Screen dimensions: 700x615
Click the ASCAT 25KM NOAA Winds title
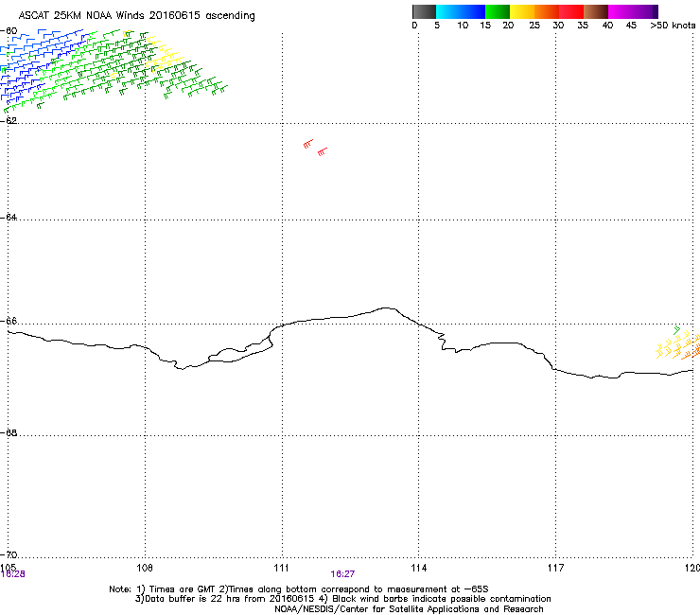(x=136, y=16)
